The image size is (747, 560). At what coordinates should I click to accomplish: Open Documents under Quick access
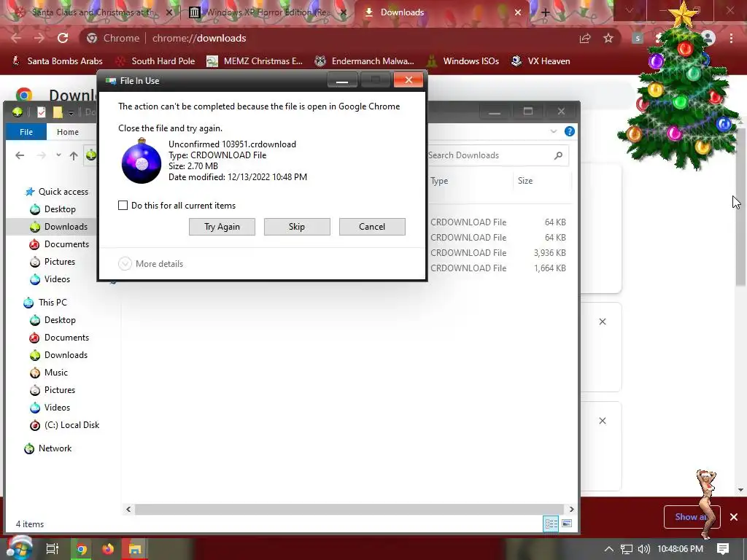click(x=59, y=244)
